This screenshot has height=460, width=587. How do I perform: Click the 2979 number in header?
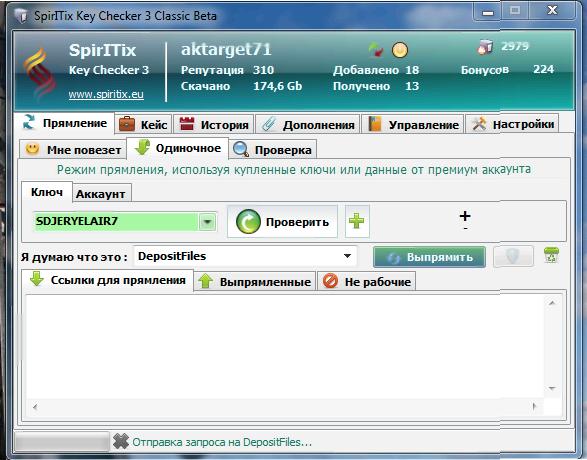click(515, 46)
